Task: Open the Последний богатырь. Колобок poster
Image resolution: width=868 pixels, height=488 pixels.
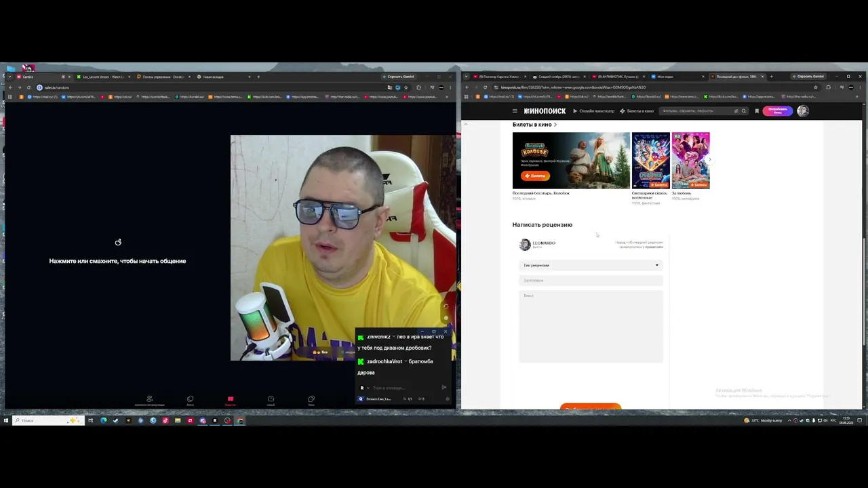Action: (571, 160)
